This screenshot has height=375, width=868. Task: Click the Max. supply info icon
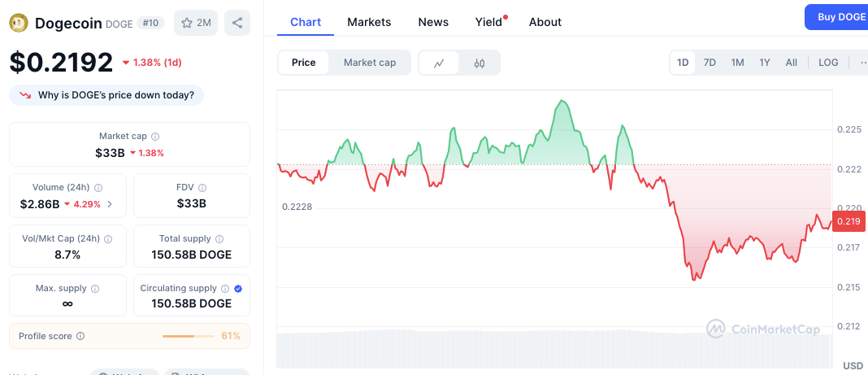(95, 289)
